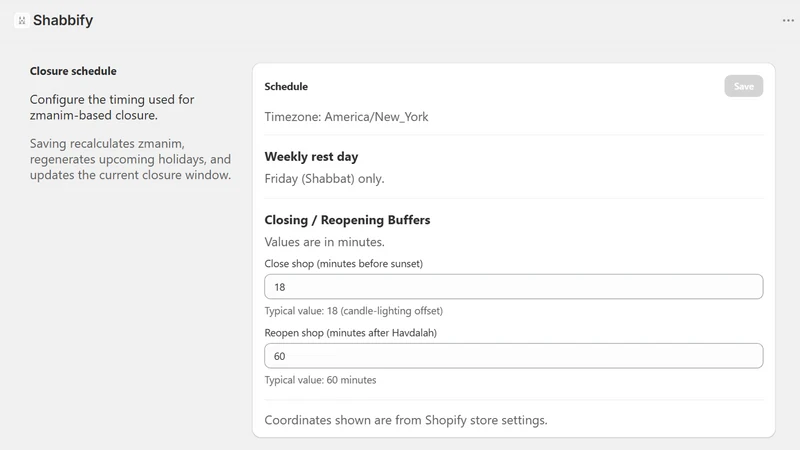Select the 'Closure schedule' heading
This screenshot has width=800, height=450.
pyautogui.click(x=73, y=71)
